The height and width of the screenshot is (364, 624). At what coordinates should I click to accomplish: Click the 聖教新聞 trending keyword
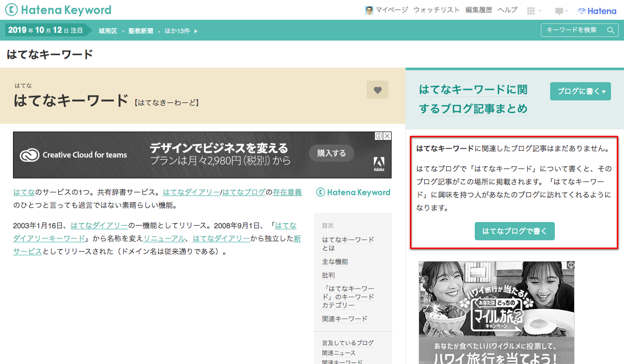click(x=141, y=31)
